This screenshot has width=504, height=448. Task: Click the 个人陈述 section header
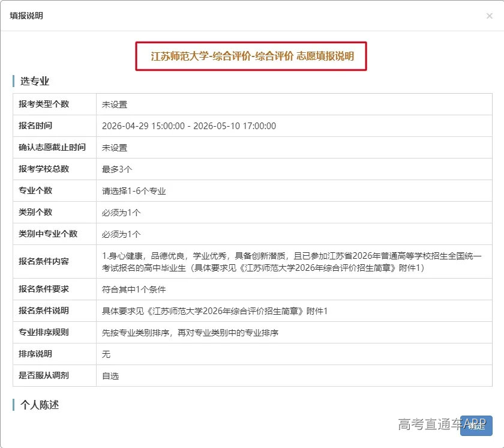tap(40, 405)
